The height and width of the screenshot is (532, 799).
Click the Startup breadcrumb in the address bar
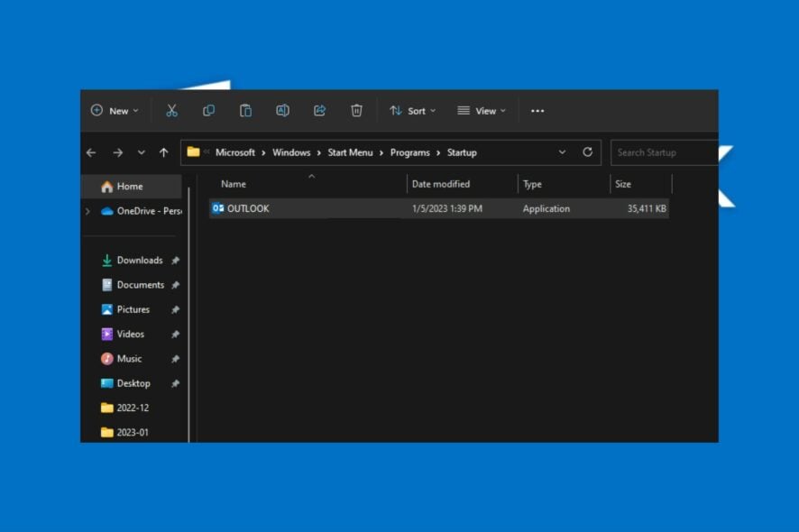[x=462, y=152]
